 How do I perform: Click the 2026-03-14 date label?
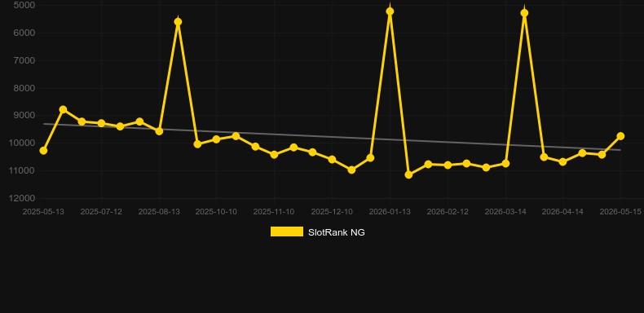point(505,212)
